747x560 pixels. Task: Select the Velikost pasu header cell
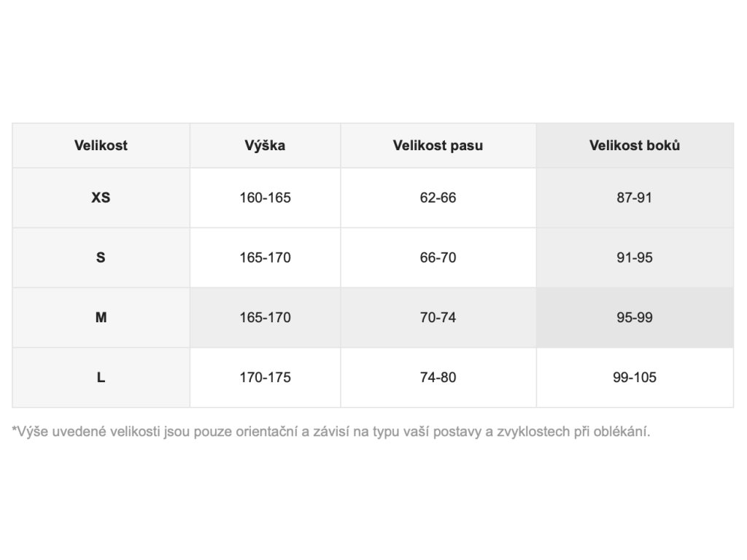click(438, 145)
